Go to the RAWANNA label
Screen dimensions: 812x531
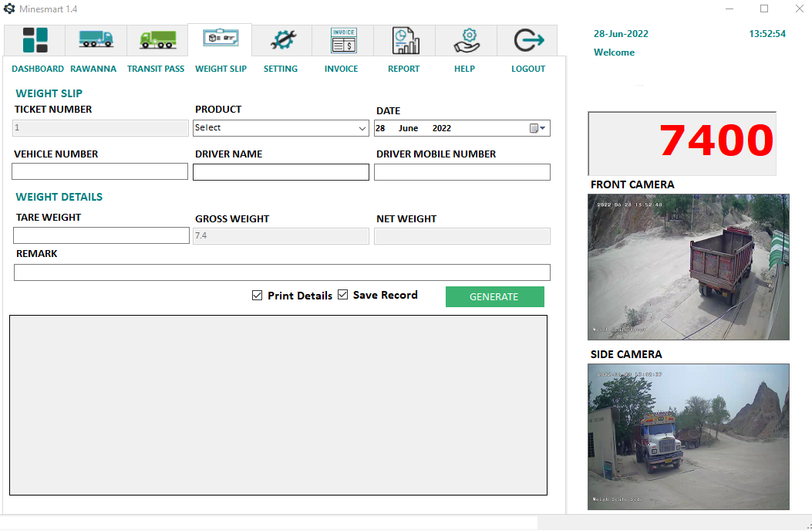coord(93,69)
